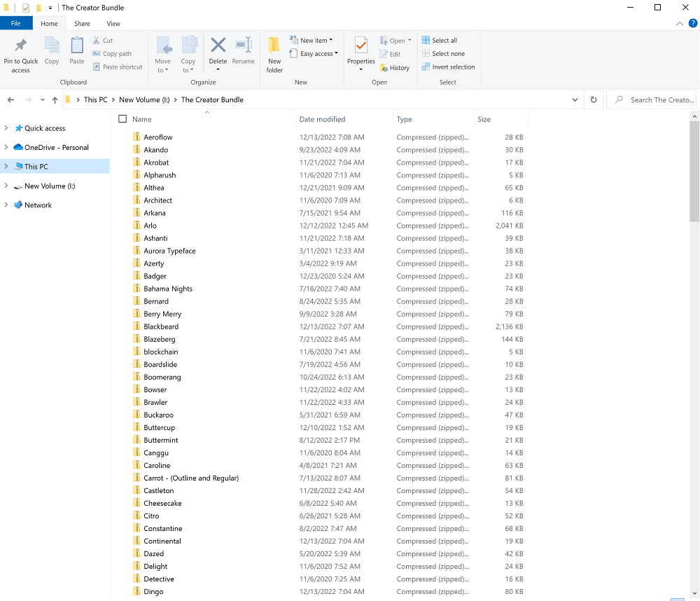The height and width of the screenshot is (601, 700).
Task: Click the scrollbar down arrow
Action: coord(694,593)
